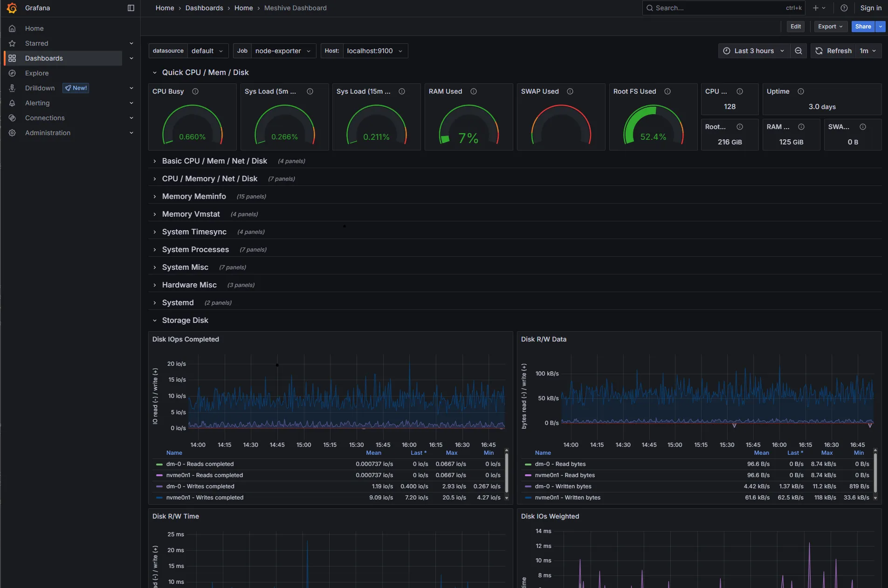Viewport: 888px width, 588px height.
Task: Click the Home breadcrumb at start
Action: (x=165, y=8)
